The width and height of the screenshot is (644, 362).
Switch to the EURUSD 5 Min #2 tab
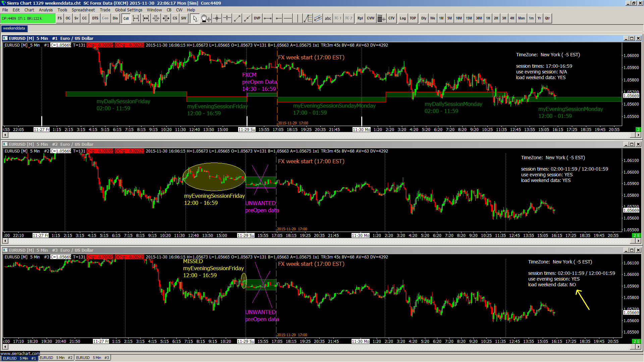56,358
